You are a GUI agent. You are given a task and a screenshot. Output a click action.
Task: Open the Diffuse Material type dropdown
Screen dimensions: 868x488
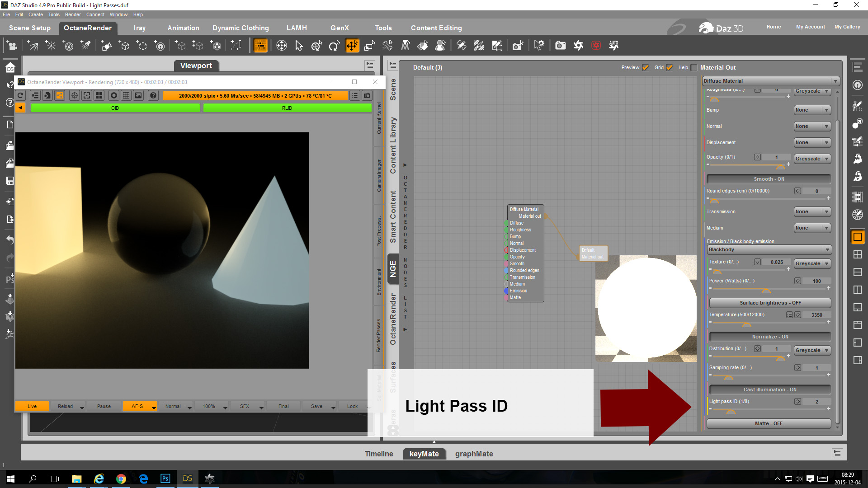(x=771, y=81)
